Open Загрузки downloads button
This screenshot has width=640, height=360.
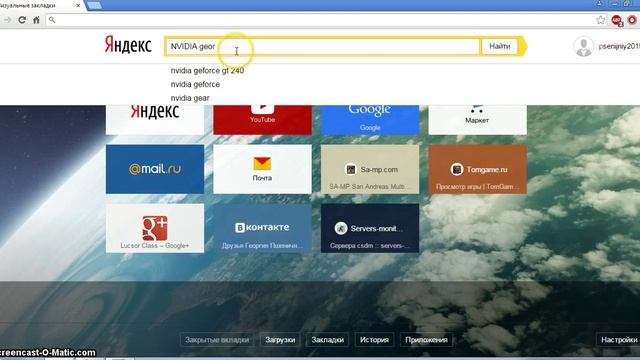pos(280,340)
